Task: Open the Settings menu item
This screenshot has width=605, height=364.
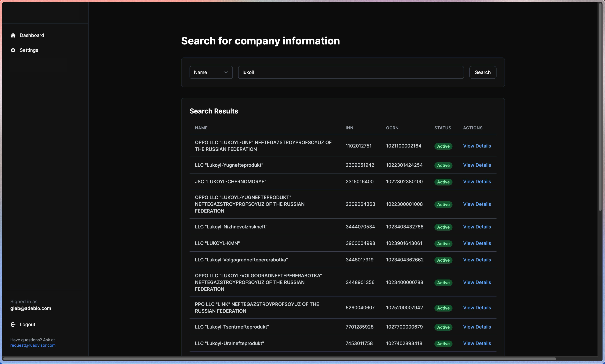Action: (29, 50)
